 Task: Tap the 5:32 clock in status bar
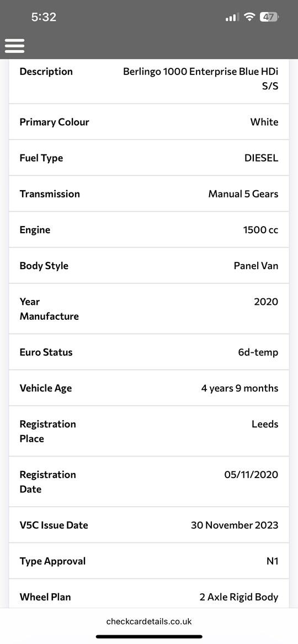tap(44, 17)
